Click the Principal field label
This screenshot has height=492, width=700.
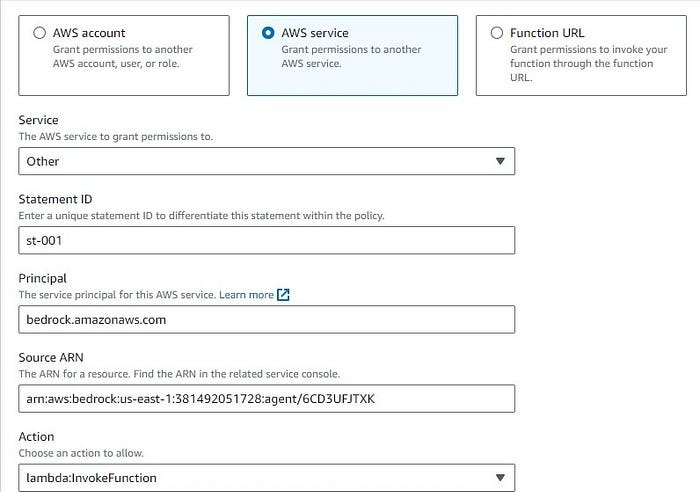[x=43, y=278]
